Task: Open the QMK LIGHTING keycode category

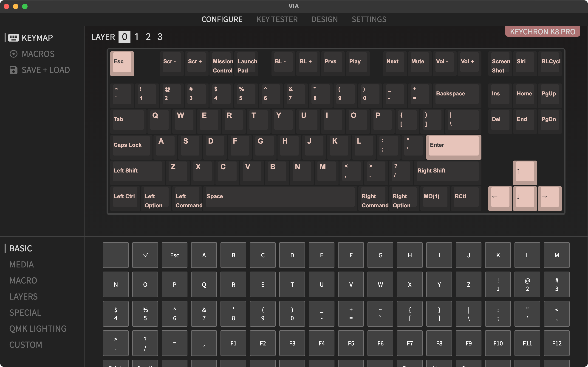Action: click(x=38, y=328)
